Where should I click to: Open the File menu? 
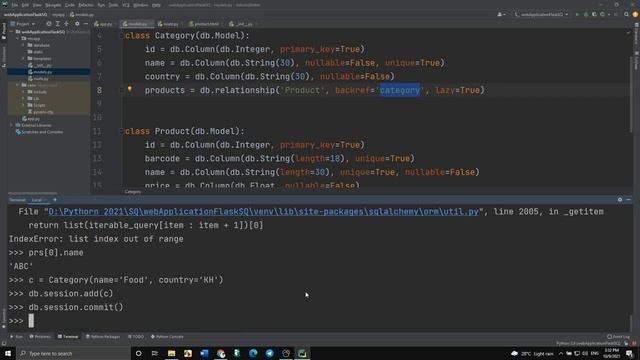(x=15, y=5)
